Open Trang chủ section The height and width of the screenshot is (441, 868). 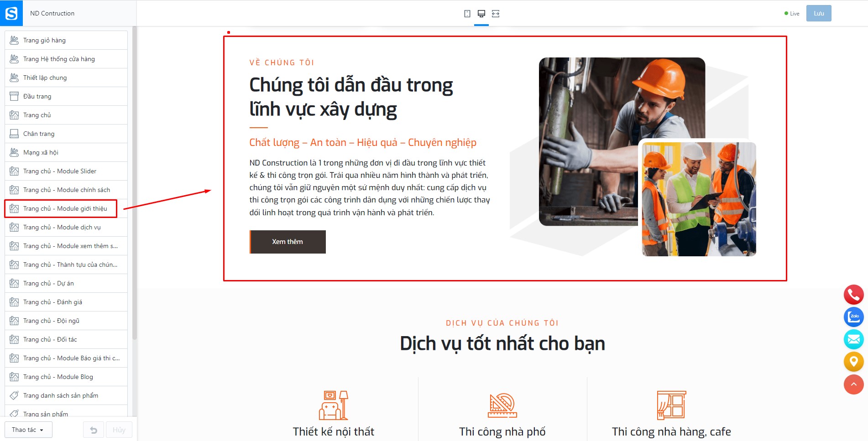pos(66,115)
